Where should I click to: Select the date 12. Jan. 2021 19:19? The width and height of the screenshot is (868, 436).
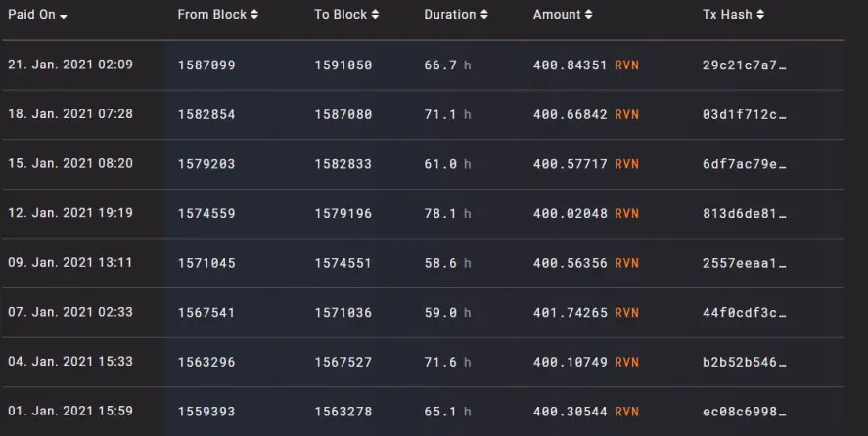[70, 213]
